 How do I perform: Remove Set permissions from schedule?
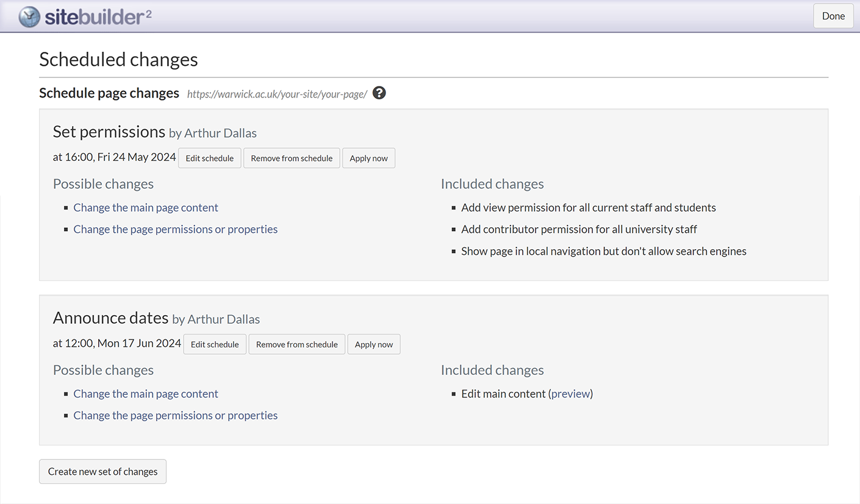tap(292, 158)
